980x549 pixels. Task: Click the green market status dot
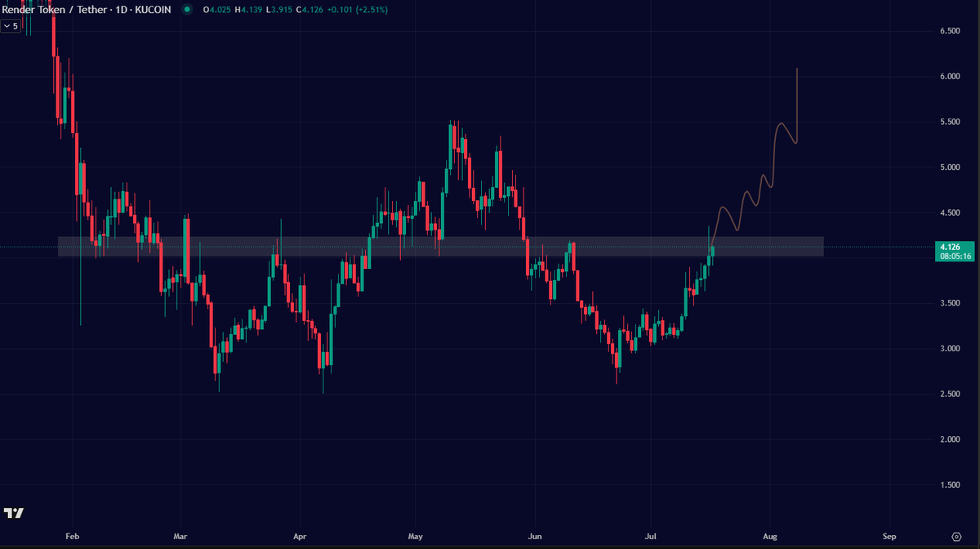tap(188, 10)
